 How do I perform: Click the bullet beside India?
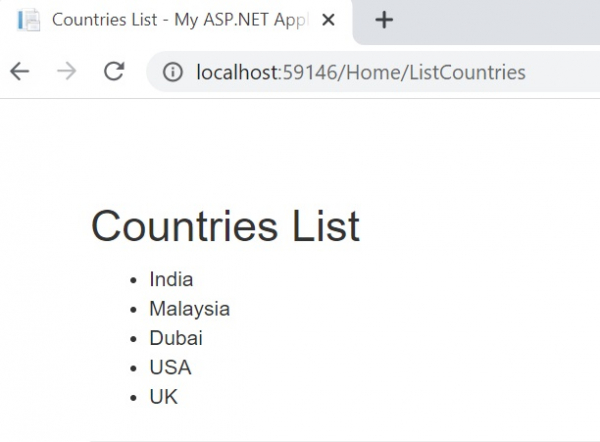[133, 281]
